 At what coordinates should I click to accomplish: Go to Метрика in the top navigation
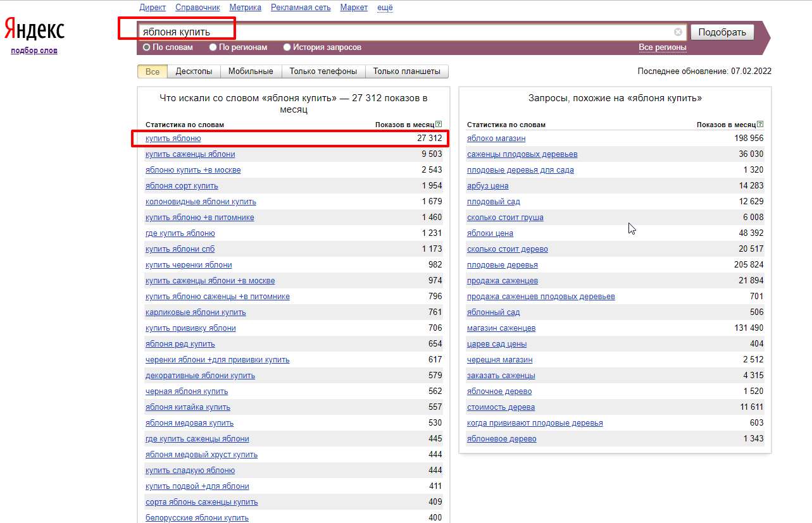coord(246,8)
